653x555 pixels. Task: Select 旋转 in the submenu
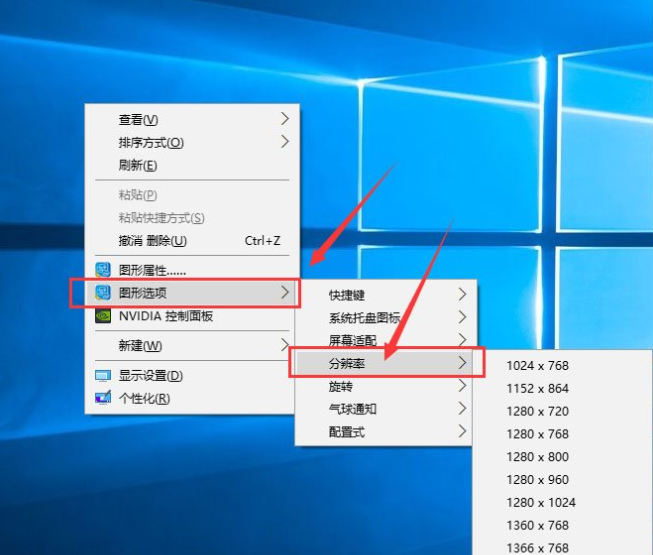point(386,386)
